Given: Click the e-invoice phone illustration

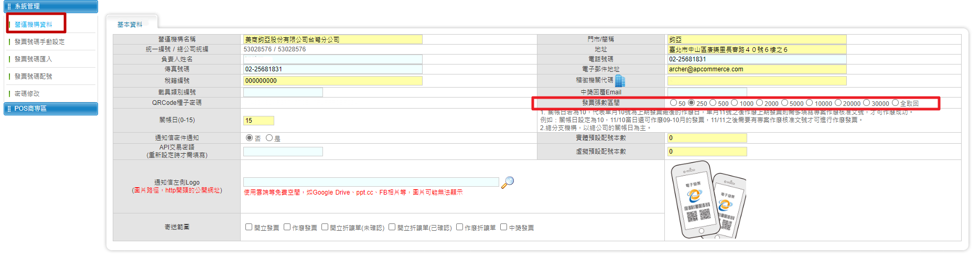Looking at the screenshot, I should (x=708, y=200).
